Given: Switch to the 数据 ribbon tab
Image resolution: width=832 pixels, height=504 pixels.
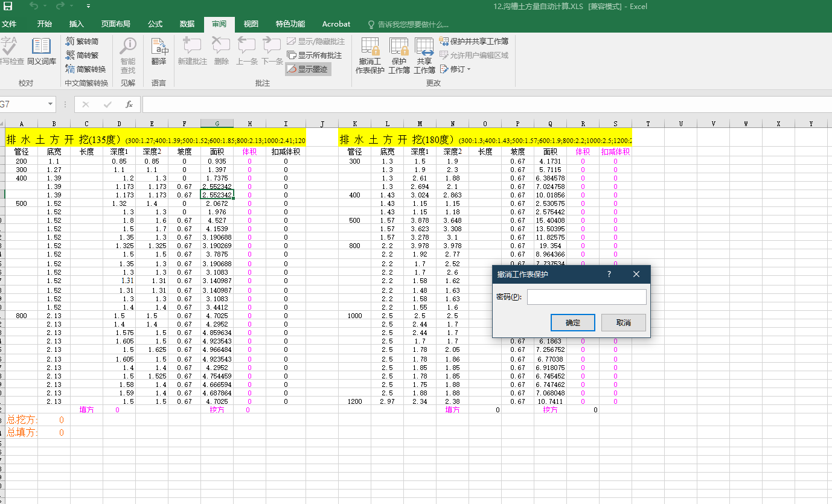Looking at the screenshot, I should (187, 24).
